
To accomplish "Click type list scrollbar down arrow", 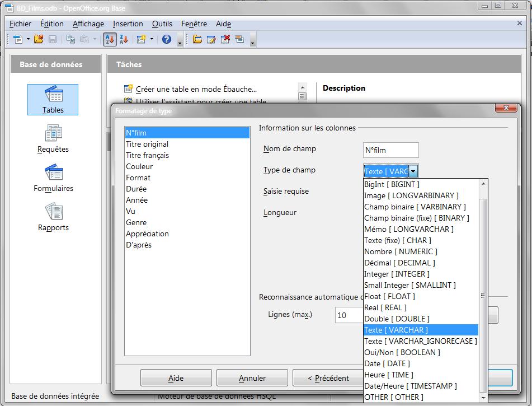I will 483,398.
